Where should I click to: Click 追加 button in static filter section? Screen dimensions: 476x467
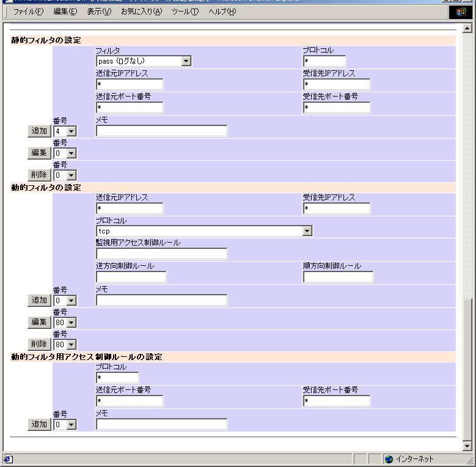(x=39, y=131)
